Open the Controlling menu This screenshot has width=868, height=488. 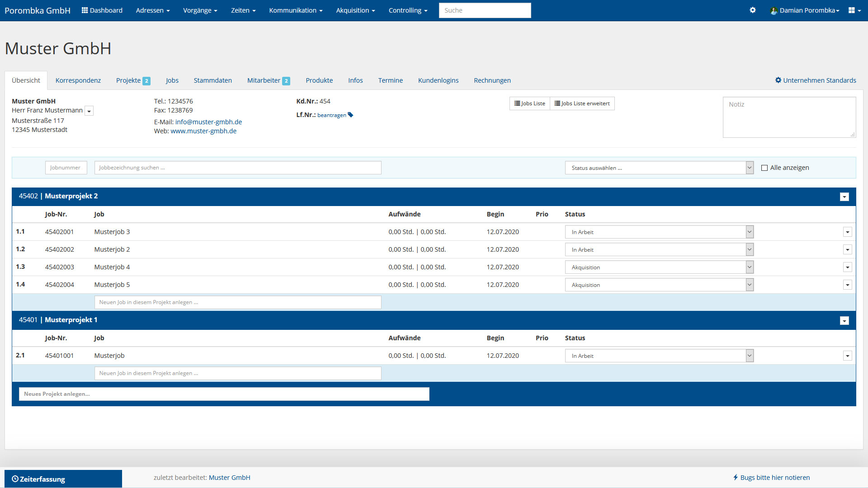coord(408,10)
